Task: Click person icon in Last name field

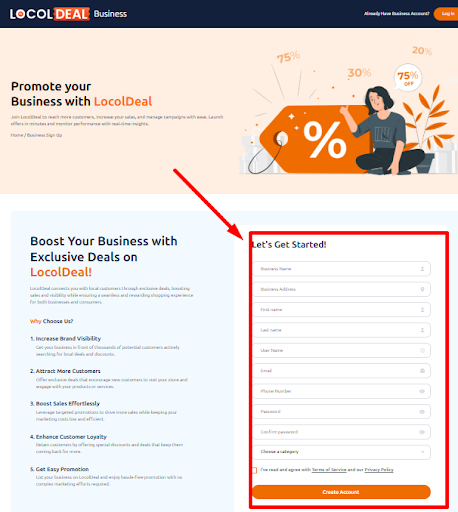Action: pos(422,330)
